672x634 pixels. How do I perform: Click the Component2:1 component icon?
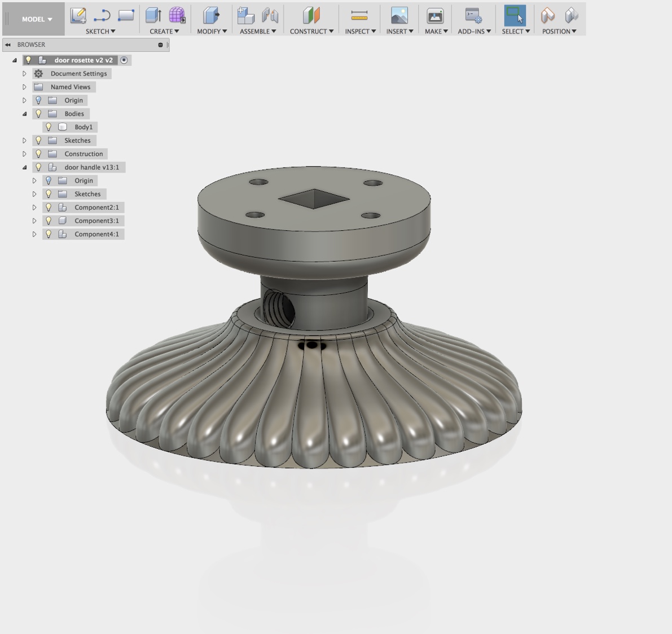click(63, 208)
